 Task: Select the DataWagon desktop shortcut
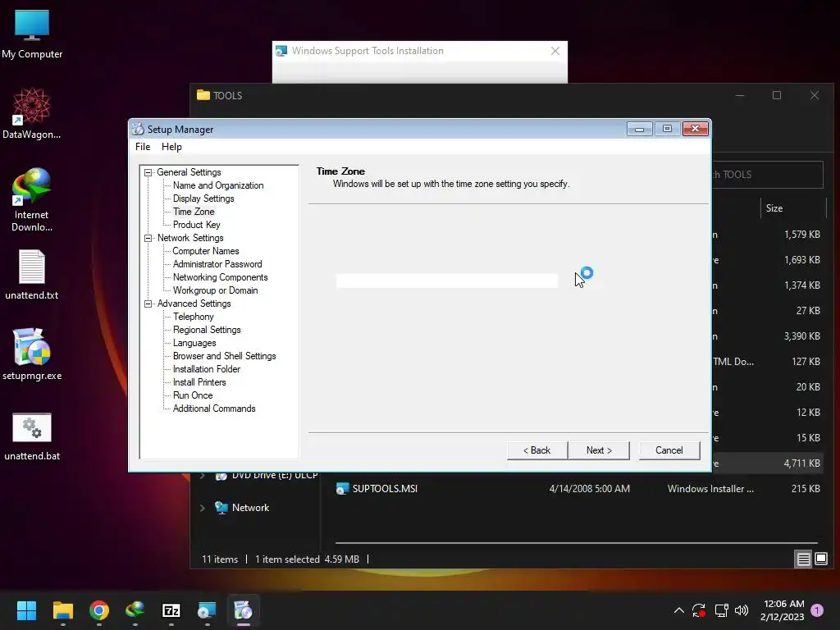pyautogui.click(x=32, y=113)
